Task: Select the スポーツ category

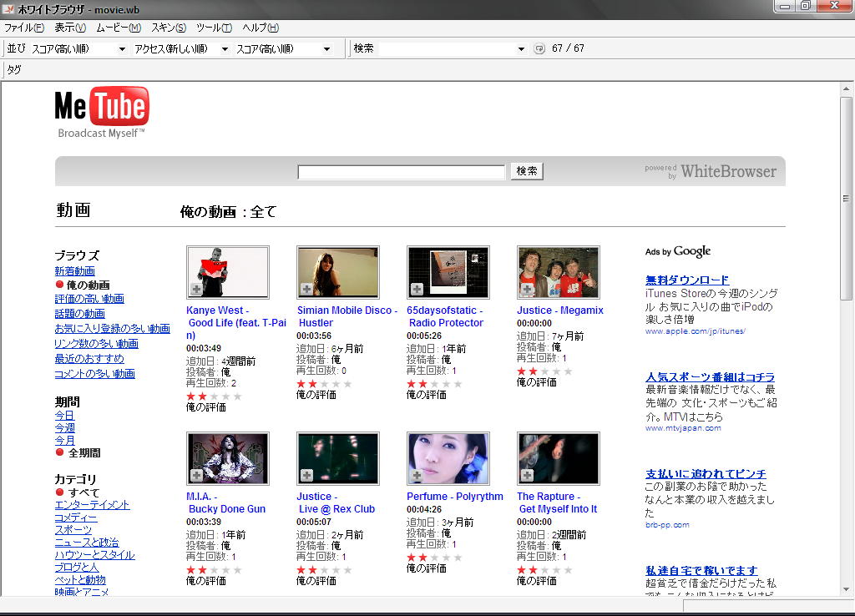Action: [73, 530]
